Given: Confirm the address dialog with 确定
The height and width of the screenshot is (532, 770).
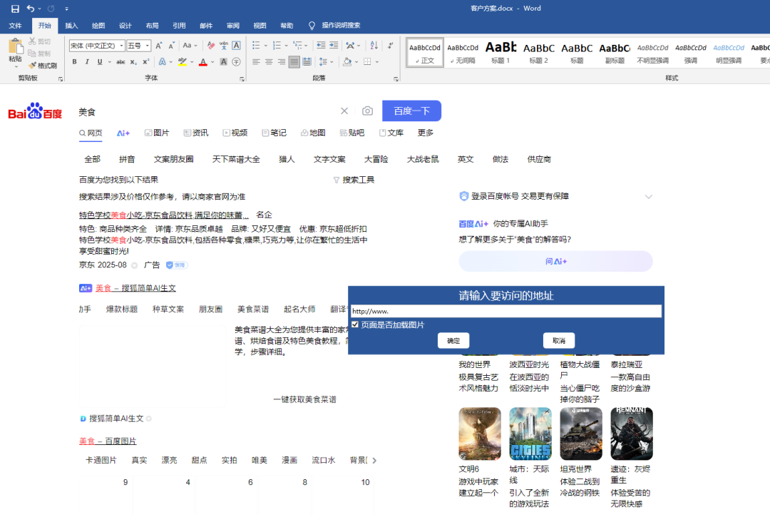Looking at the screenshot, I should [453, 340].
